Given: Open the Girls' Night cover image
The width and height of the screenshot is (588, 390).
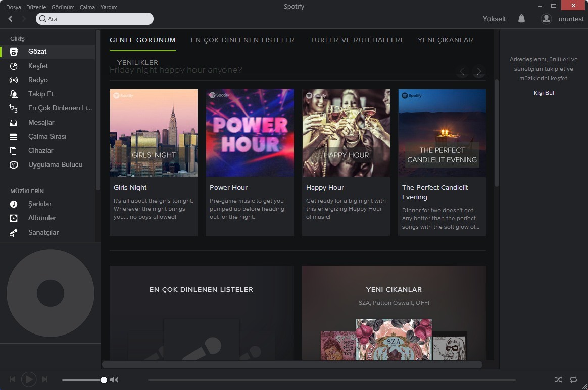Looking at the screenshot, I should click(x=154, y=133).
